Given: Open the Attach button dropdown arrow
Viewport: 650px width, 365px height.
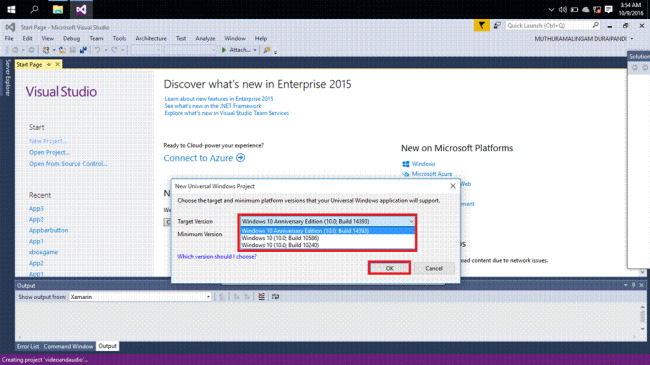Looking at the screenshot, I should pyautogui.click(x=255, y=50).
